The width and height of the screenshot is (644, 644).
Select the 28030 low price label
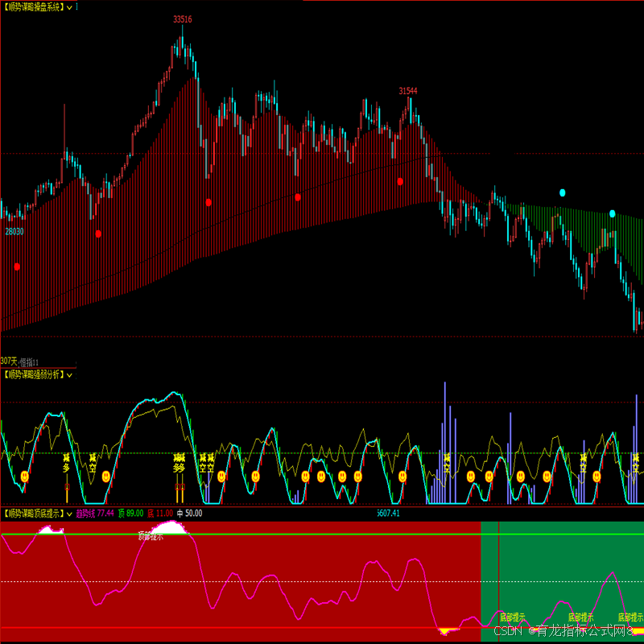tap(14, 231)
